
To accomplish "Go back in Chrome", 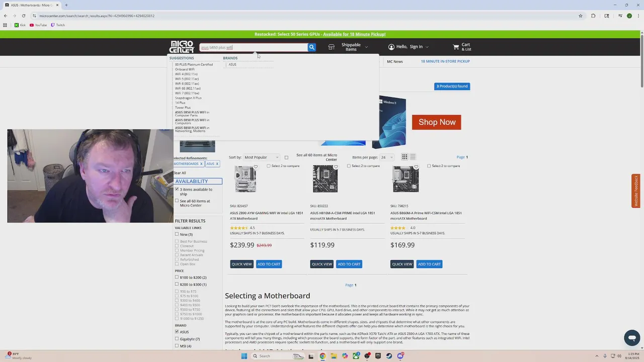I will pyautogui.click(x=5, y=16).
